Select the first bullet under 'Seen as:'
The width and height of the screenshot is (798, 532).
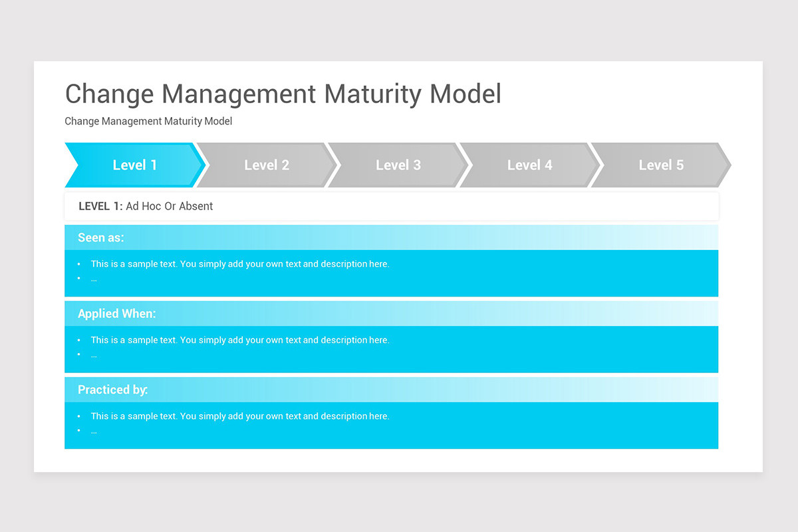click(x=239, y=264)
